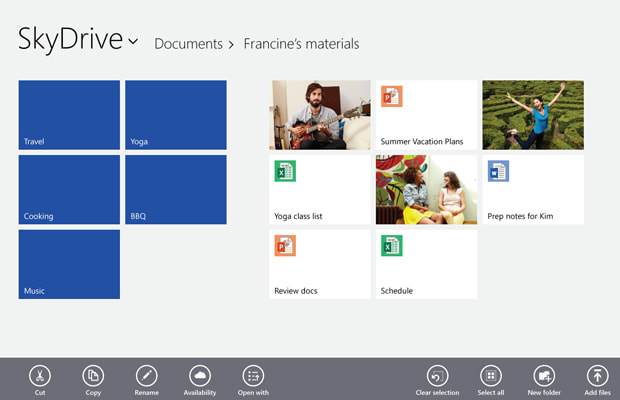
Task: Click the Rename pencil icon
Action: click(146, 375)
